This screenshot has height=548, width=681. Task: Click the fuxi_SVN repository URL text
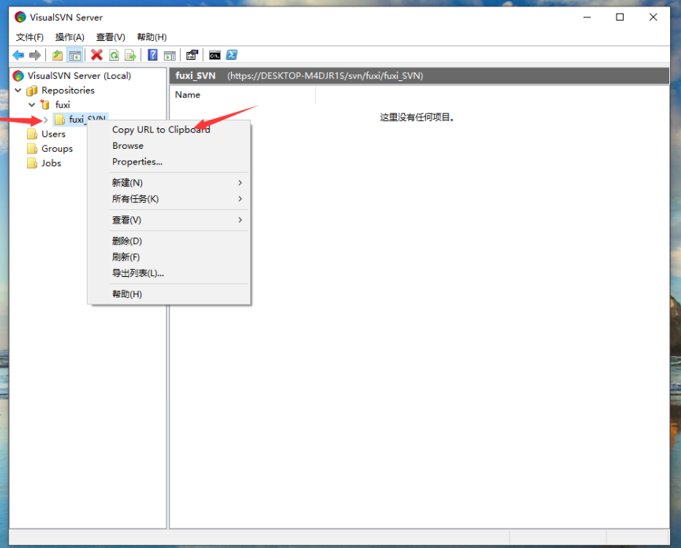pyautogui.click(x=325, y=76)
